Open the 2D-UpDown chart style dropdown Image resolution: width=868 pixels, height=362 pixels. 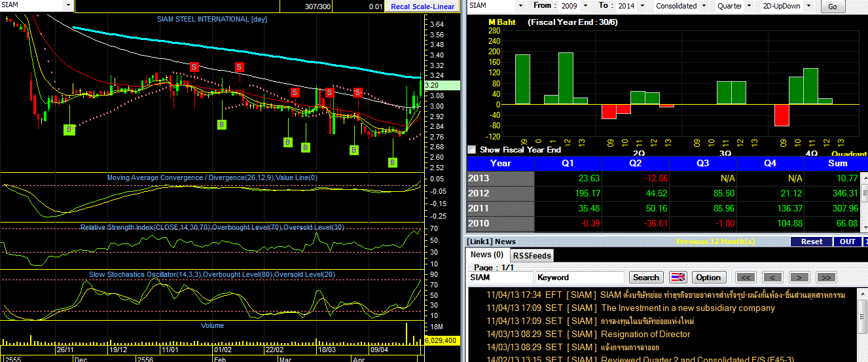(x=809, y=6)
